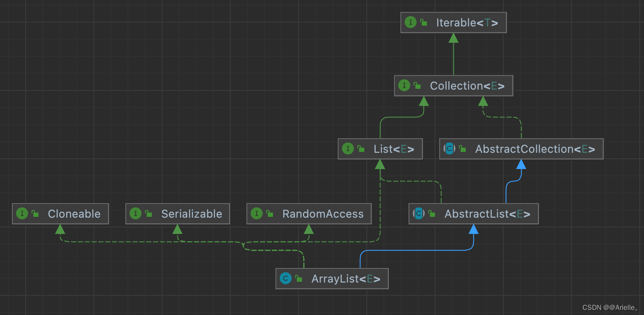Select the Serializable label text
The height and width of the screenshot is (315, 644).
tap(191, 214)
